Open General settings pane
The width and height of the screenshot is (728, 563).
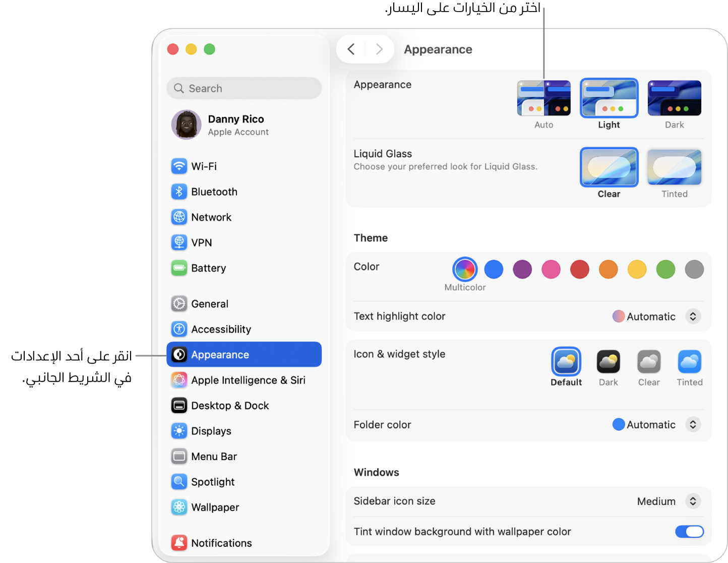pos(244,303)
